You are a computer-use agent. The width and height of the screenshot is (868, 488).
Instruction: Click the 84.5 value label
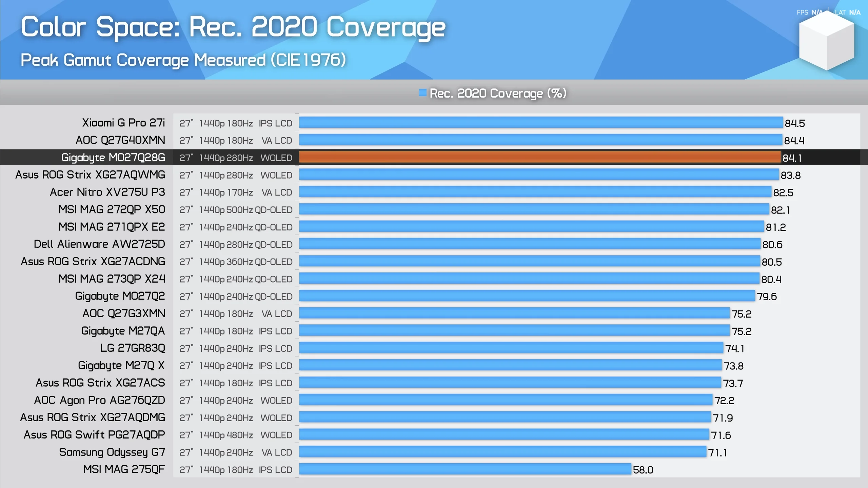point(794,123)
